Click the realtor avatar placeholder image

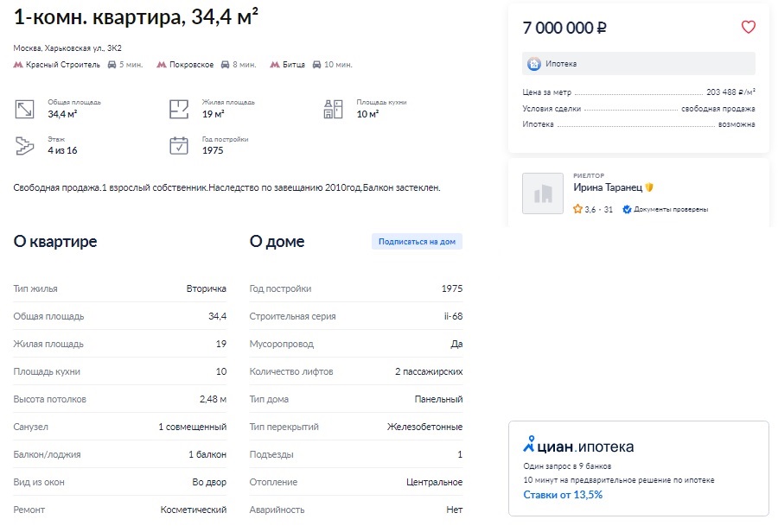click(542, 193)
